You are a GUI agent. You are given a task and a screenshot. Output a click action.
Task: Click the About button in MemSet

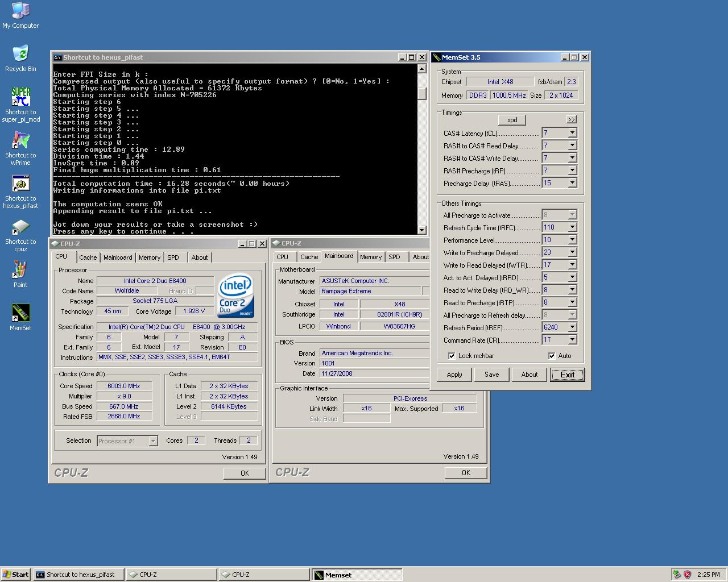click(x=530, y=375)
